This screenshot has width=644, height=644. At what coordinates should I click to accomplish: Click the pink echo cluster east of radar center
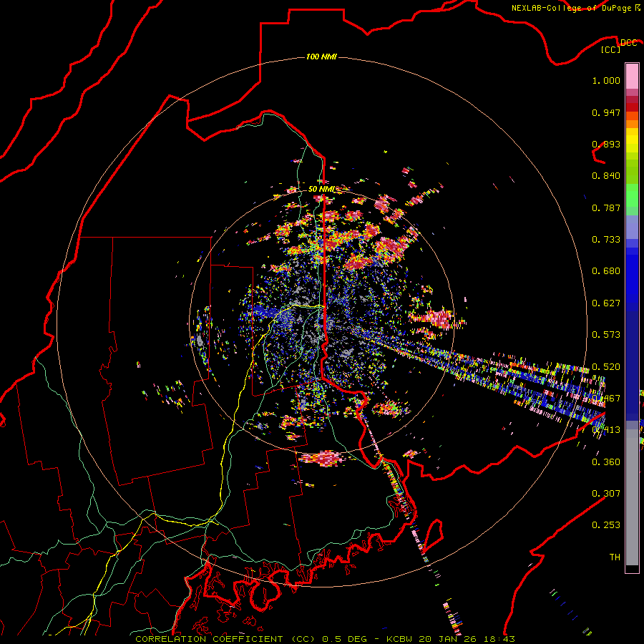(436, 318)
